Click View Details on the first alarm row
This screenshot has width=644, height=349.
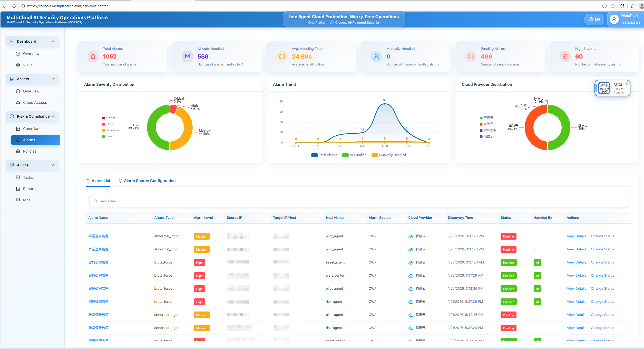[x=576, y=236]
